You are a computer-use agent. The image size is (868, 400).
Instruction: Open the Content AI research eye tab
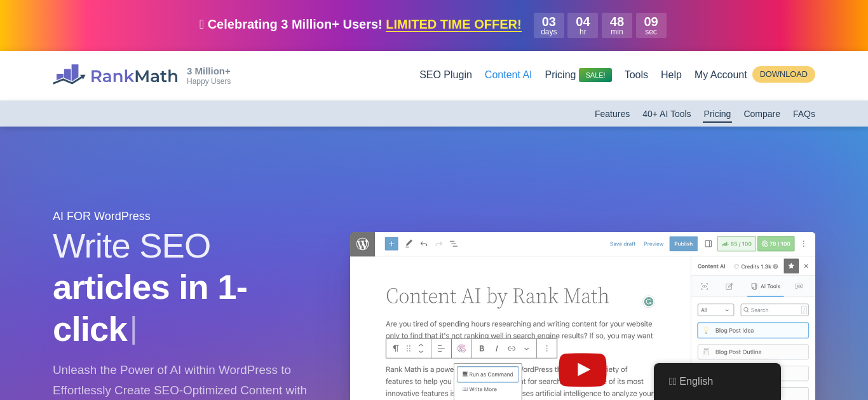[704, 286]
